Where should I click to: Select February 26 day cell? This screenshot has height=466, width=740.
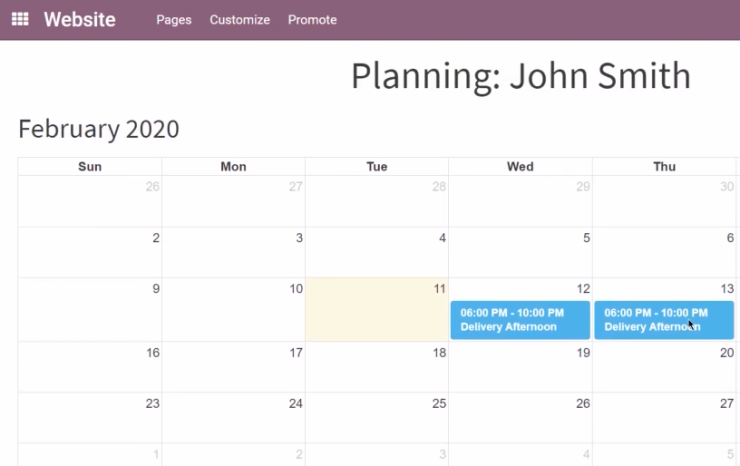520,418
